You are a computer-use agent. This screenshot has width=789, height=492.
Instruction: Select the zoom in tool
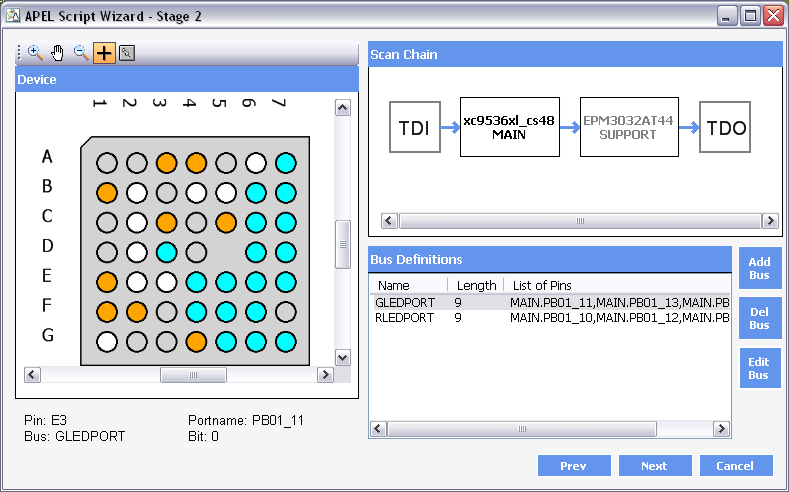pyautogui.click(x=35, y=53)
